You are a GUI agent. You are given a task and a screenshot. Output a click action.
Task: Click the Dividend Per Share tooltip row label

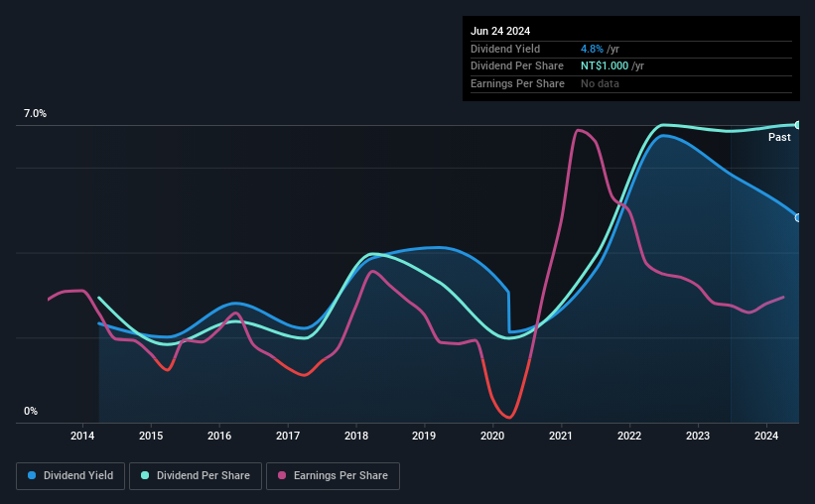point(516,66)
